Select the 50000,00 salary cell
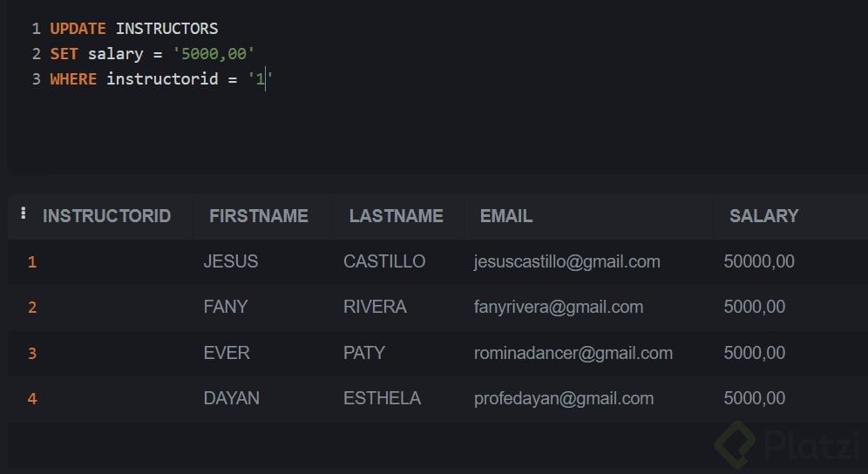This screenshot has width=868, height=474. pos(758,261)
